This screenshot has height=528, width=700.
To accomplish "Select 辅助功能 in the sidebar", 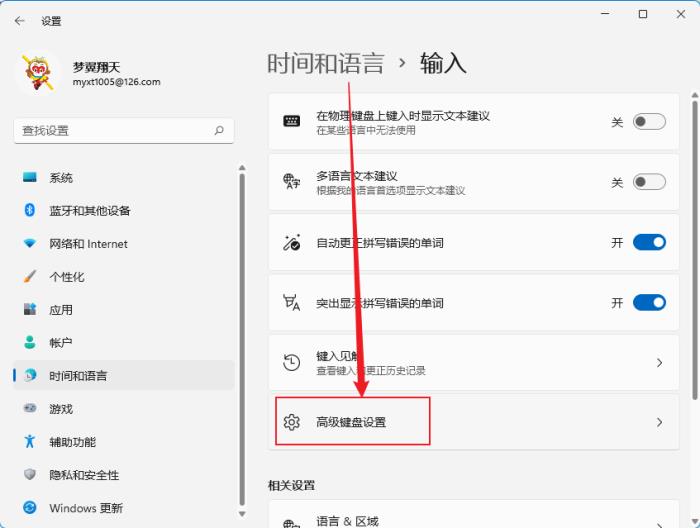I will pos(72,442).
